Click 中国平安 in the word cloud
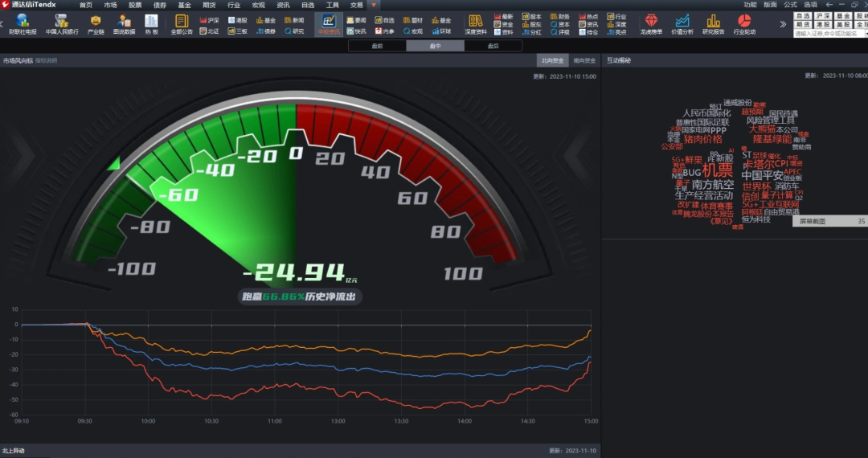868x458 pixels. tap(762, 176)
